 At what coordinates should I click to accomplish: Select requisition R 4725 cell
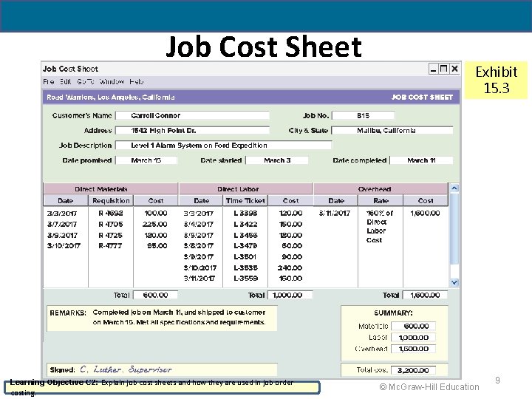point(111,235)
